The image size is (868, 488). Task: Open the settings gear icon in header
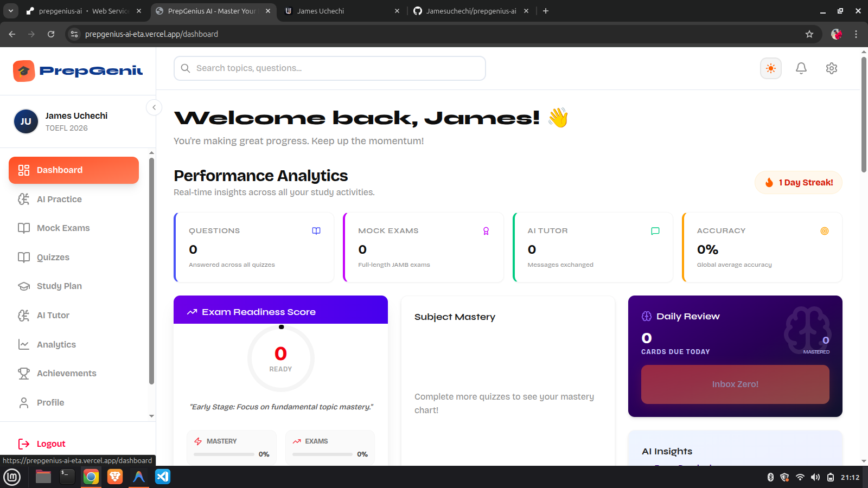pyautogui.click(x=831, y=68)
